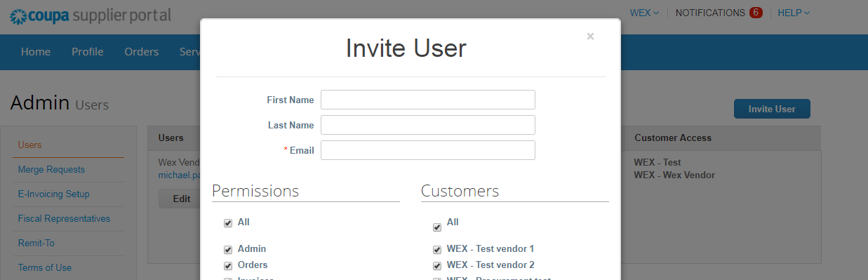Toggle the Customers All checkbox
Screen dimensions: 868x280
pos(437,227)
